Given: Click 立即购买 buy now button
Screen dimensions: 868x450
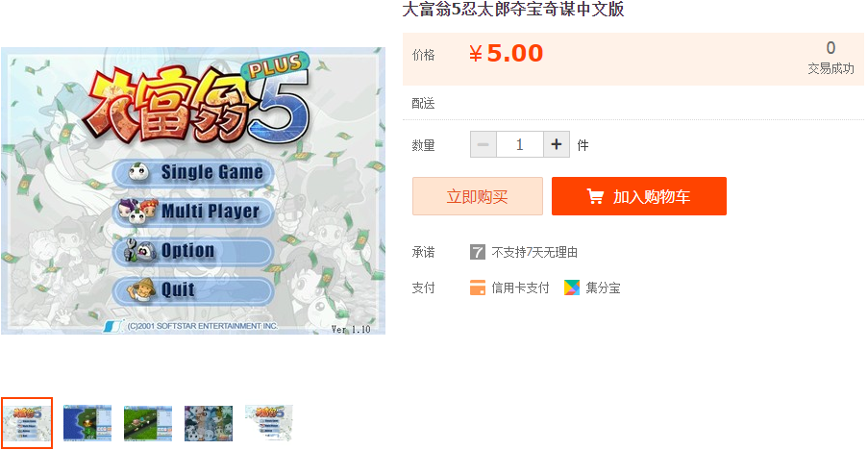Looking at the screenshot, I should tap(477, 196).
